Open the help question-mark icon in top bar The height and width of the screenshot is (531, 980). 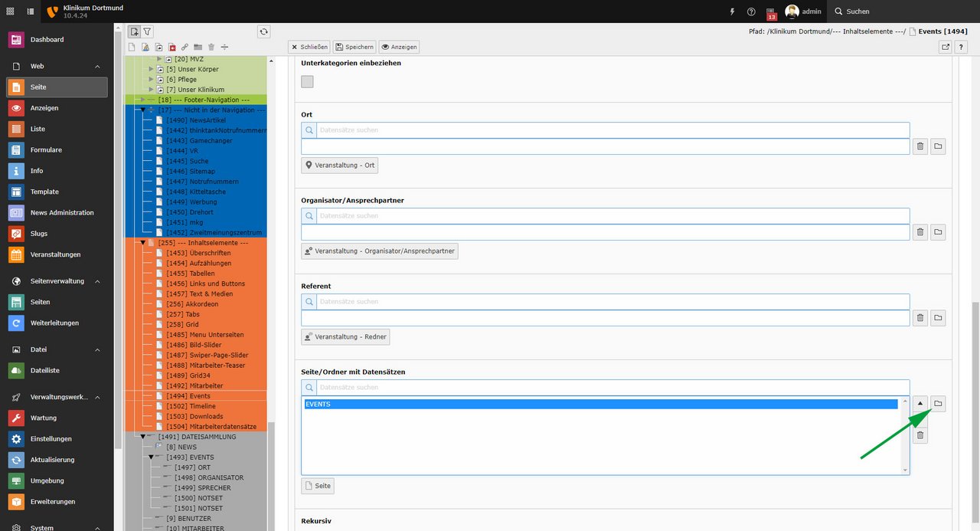(751, 11)
